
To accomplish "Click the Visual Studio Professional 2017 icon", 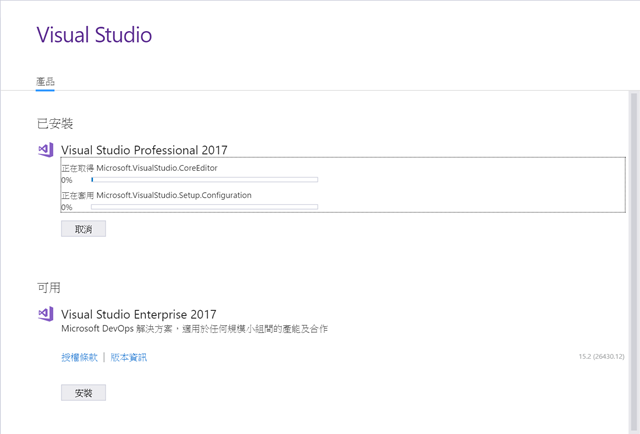I will point(46,150).
